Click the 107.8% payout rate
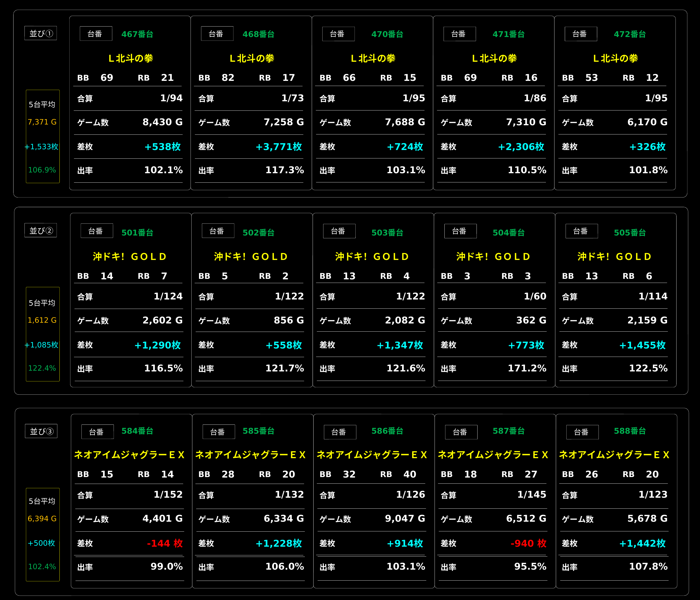 648,567
